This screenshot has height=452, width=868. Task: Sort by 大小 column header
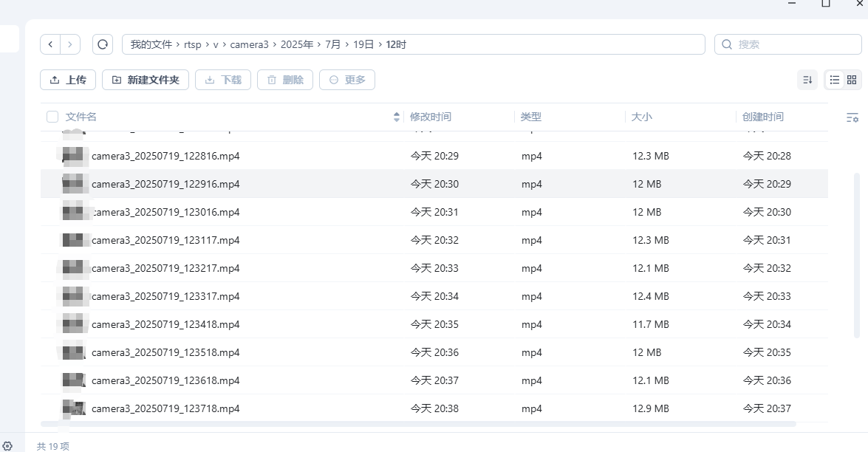point(642,117)
